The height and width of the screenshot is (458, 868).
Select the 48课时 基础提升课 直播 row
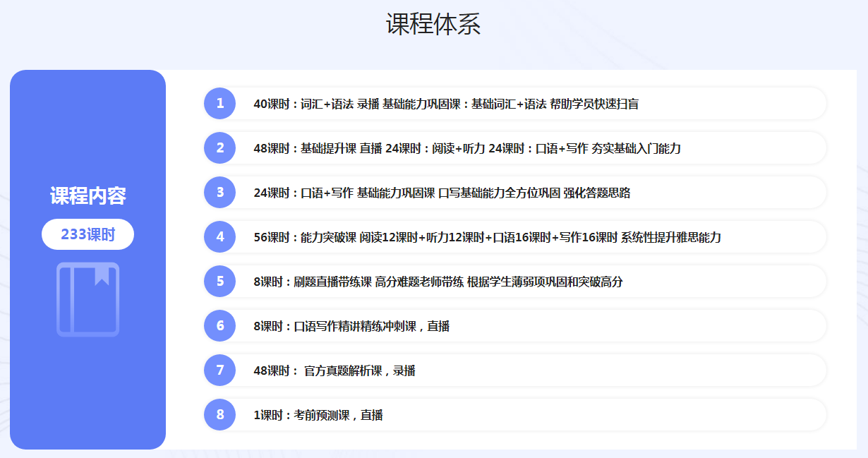click(x=467, y=148)
